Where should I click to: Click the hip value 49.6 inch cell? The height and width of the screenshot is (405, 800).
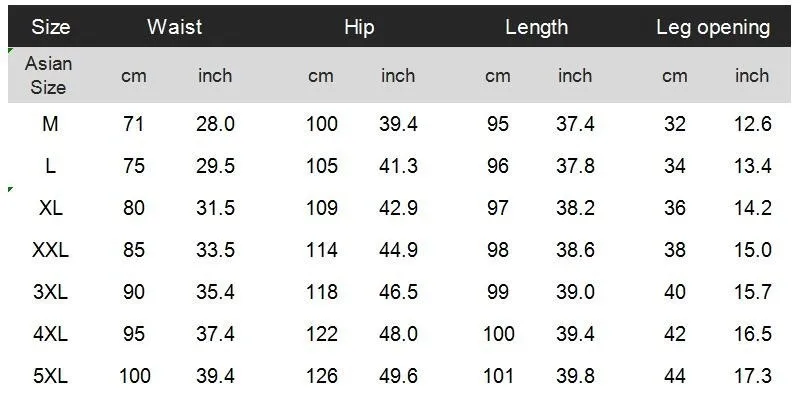pyautogui.click(x=398, y=377)
